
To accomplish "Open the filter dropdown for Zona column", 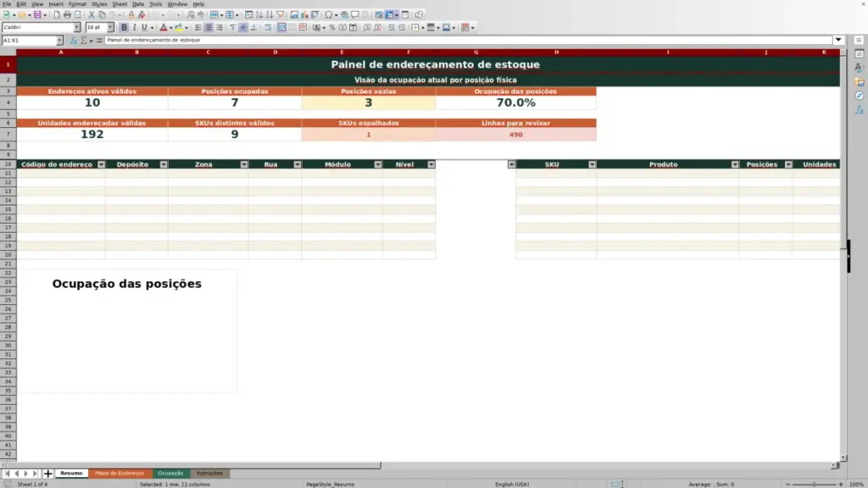I will (x=244, y=164).
